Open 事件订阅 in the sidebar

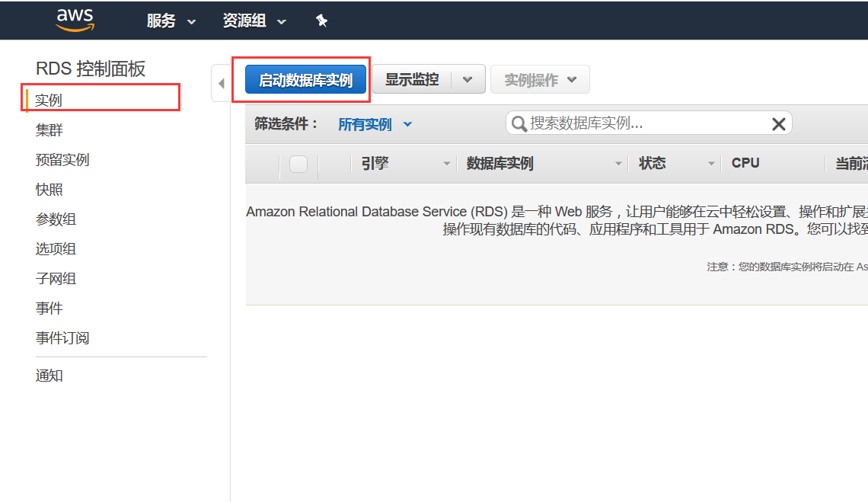pyautogui.click(x=62, y=338)
